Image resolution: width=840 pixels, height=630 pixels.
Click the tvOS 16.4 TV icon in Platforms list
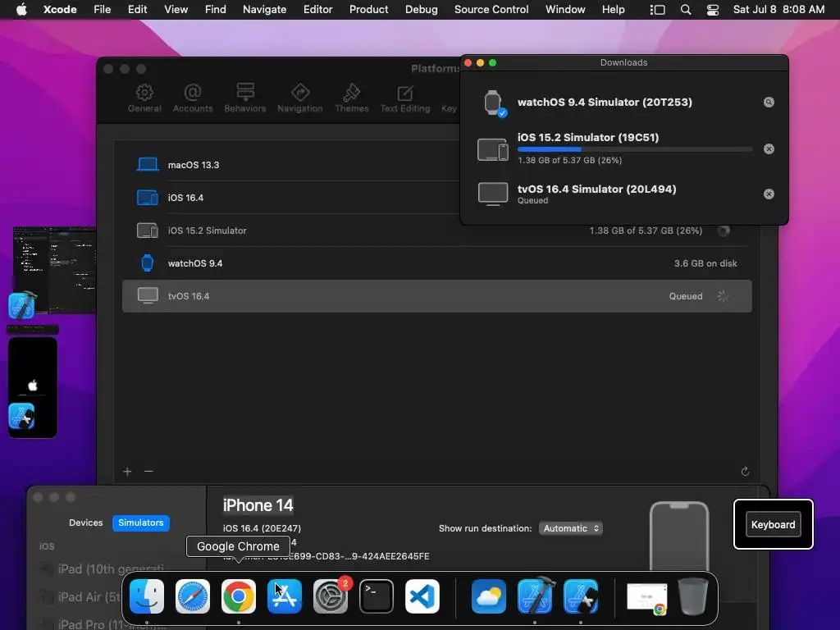click(148, 295)
